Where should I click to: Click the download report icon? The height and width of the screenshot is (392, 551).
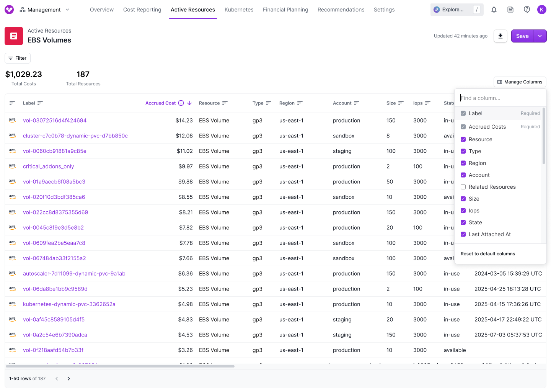[500, 36]
